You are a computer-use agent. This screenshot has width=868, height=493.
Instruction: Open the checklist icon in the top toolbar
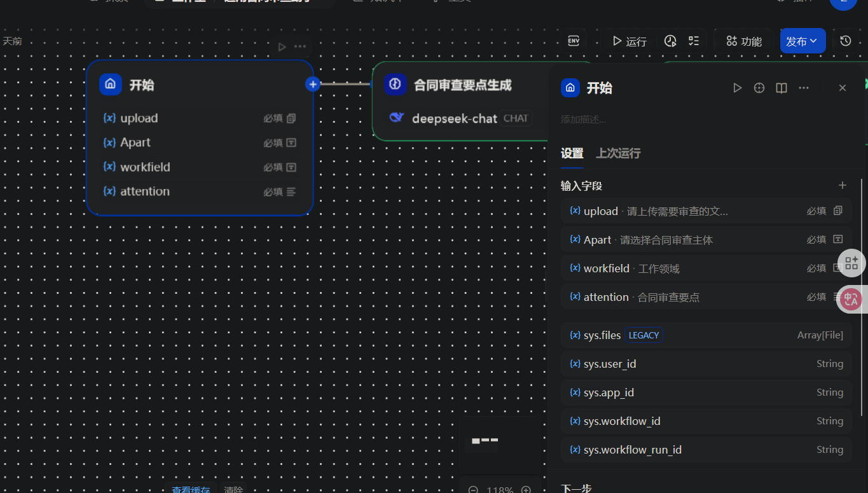(x=694, y=41)
